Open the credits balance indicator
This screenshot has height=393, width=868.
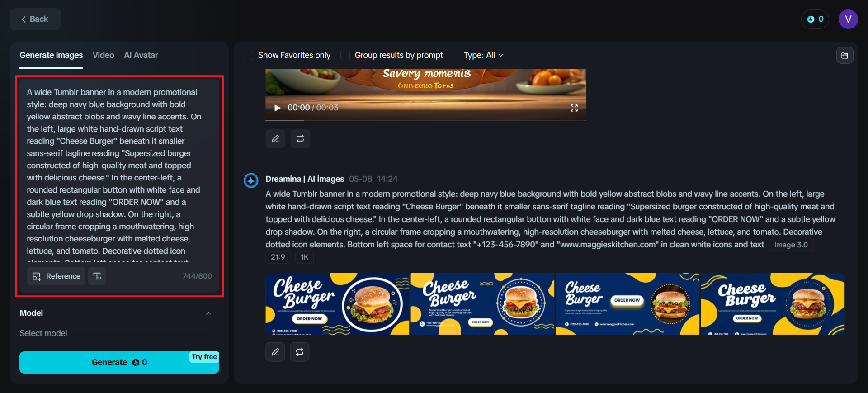click(815, 19)
